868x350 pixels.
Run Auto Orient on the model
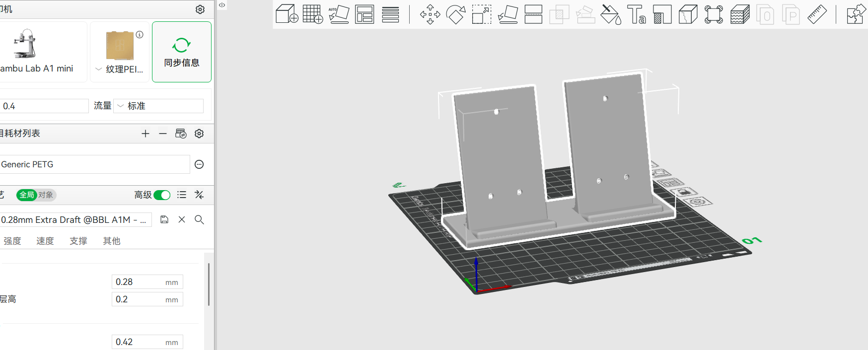pos(339,14)
